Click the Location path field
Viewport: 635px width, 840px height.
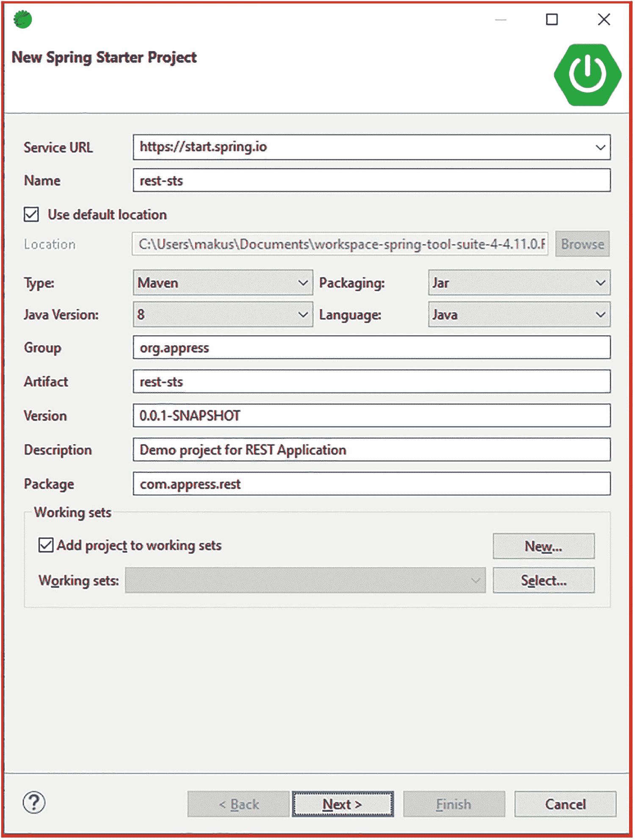(340, 244)
